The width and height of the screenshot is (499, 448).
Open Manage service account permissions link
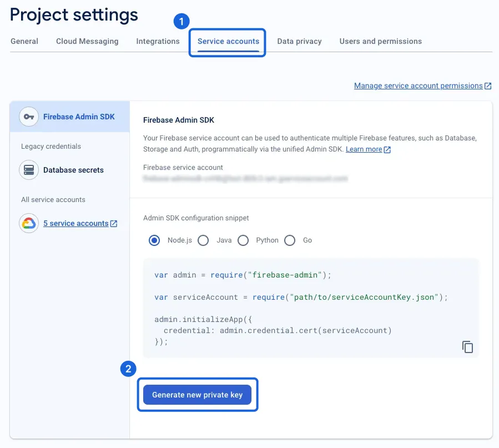point(418,85)
